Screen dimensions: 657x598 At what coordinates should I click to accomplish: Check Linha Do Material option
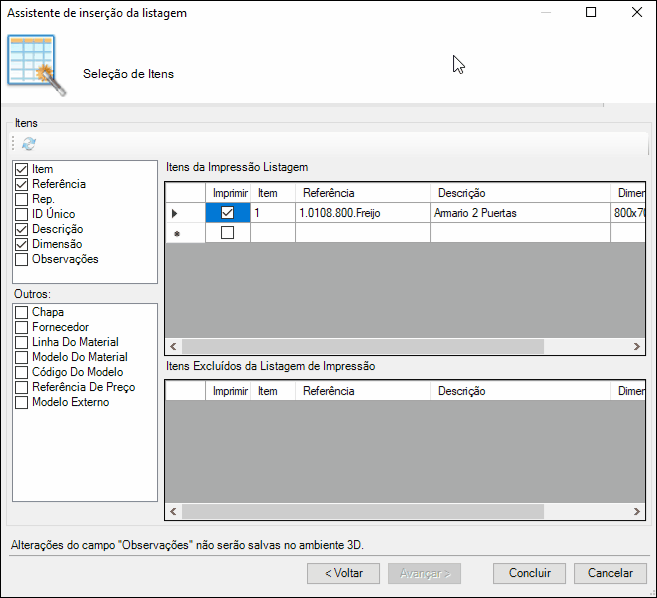21,342
